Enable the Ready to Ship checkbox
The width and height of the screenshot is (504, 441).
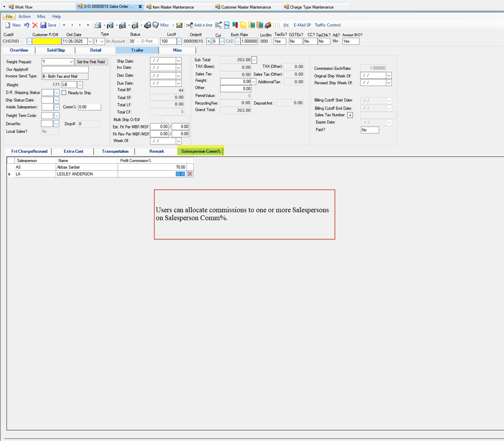(64, 93)
